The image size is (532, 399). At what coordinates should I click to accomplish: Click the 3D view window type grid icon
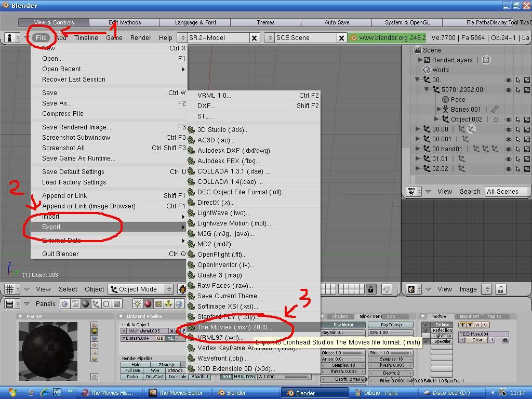pyautogui.click(x=9, y=289)
